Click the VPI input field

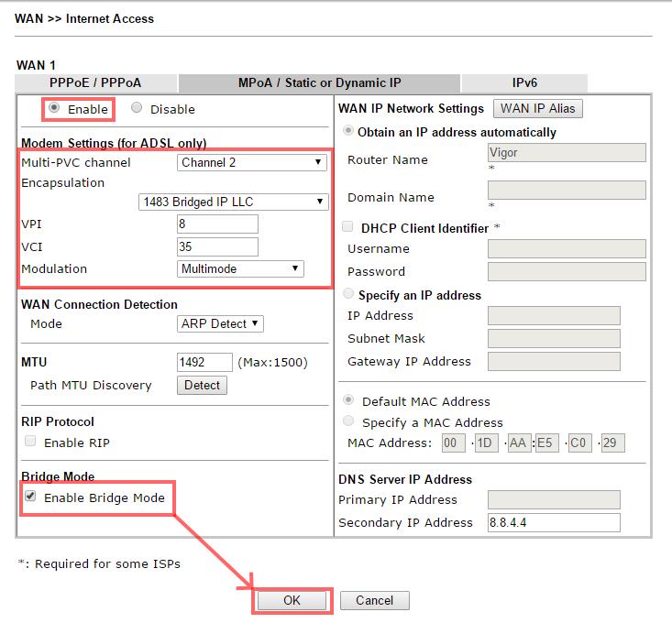click(217, 224)
